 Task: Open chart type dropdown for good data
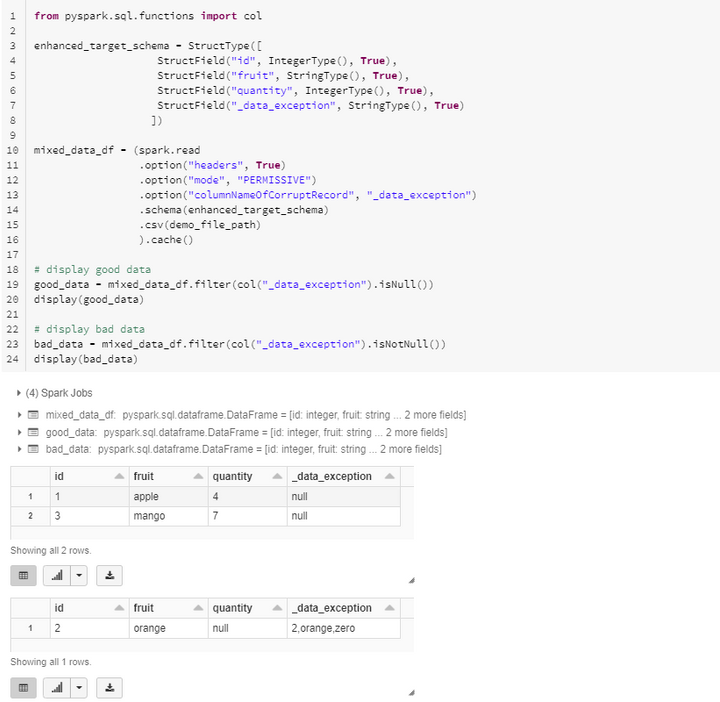tap(79, 576)
